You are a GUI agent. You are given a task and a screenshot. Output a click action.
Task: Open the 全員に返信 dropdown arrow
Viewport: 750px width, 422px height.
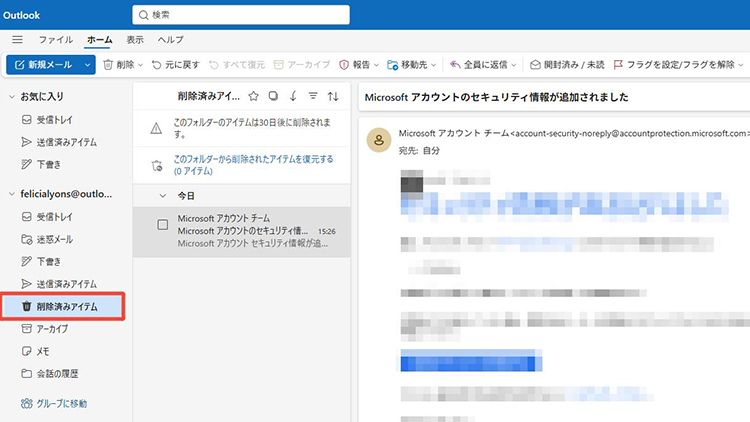point(514,65)
